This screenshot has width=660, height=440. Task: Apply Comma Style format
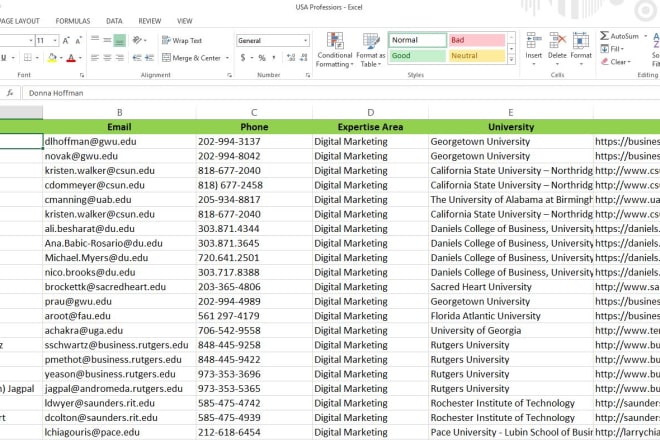(x=274, y=58)
